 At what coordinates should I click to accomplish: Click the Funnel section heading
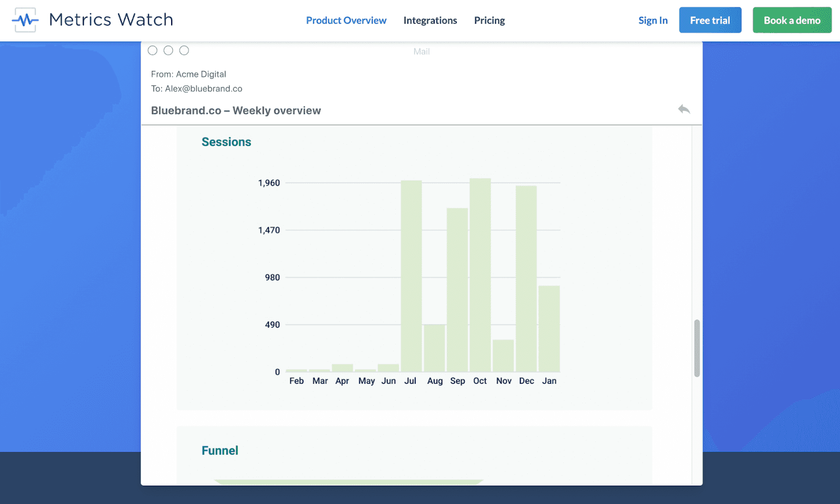pyautogui.click(x=220, y=450)
